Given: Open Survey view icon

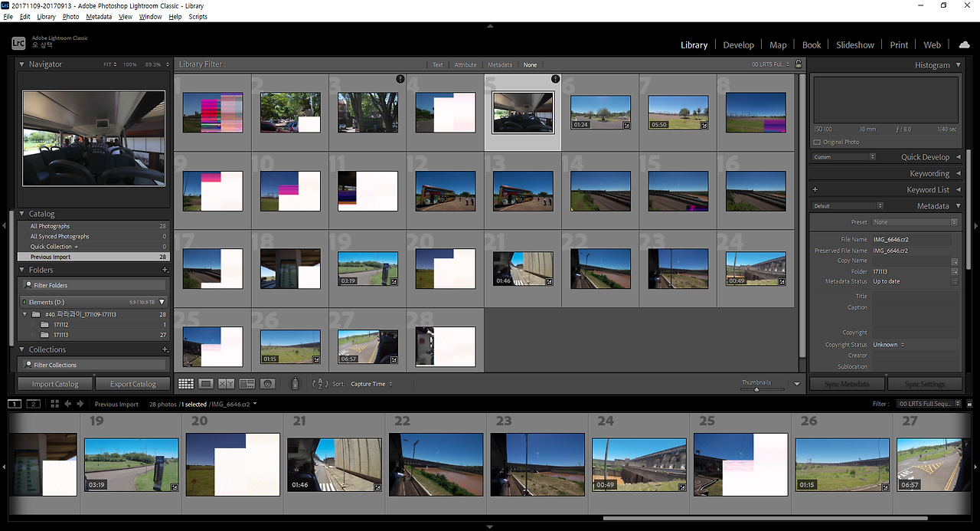Looking at the screenshot, I should pos(247,384).
